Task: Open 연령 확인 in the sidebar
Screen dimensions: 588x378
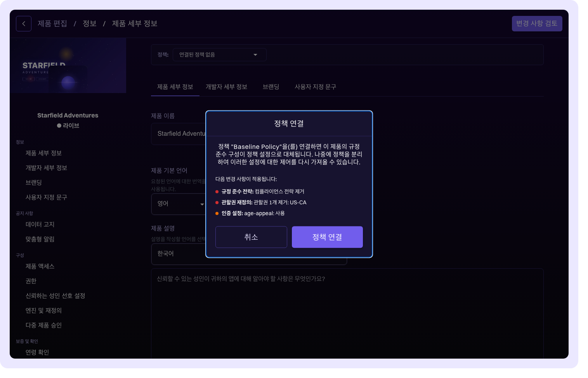Action: [37, 352]
